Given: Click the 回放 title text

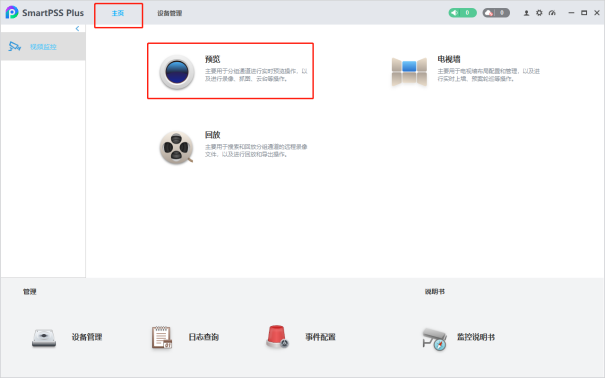Looking at the screenshot, I should pyautogui.click(x=213, y=135).
